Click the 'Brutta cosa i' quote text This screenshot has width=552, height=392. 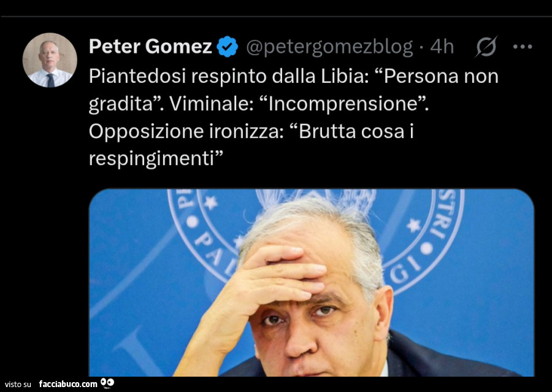click(356, 131)
